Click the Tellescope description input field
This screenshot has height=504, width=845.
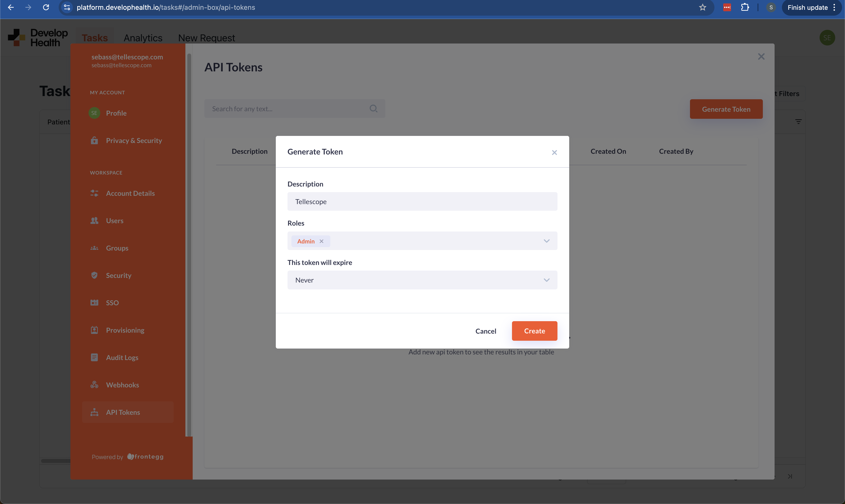pos(422,201)
